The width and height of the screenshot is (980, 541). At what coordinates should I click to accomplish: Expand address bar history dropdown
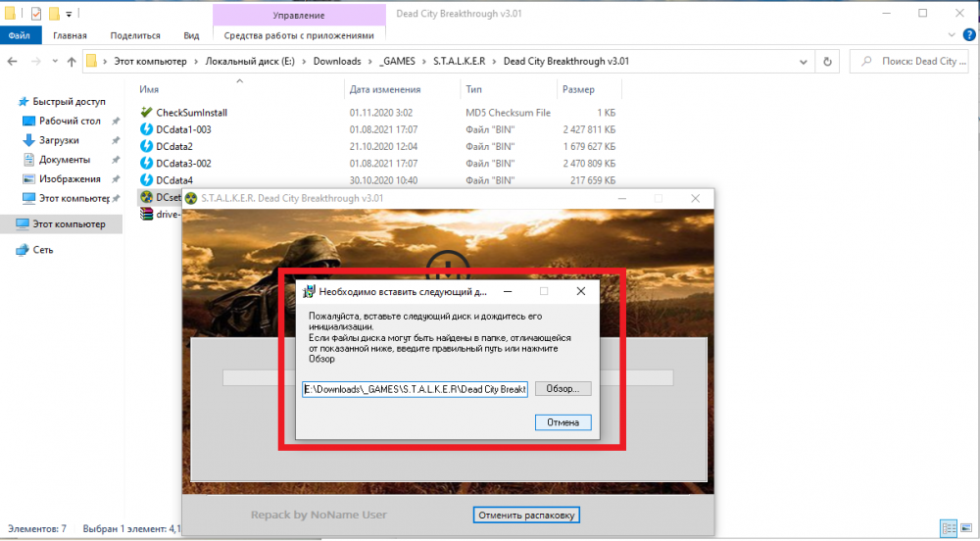pyautogui.click(x=804, y=62)
